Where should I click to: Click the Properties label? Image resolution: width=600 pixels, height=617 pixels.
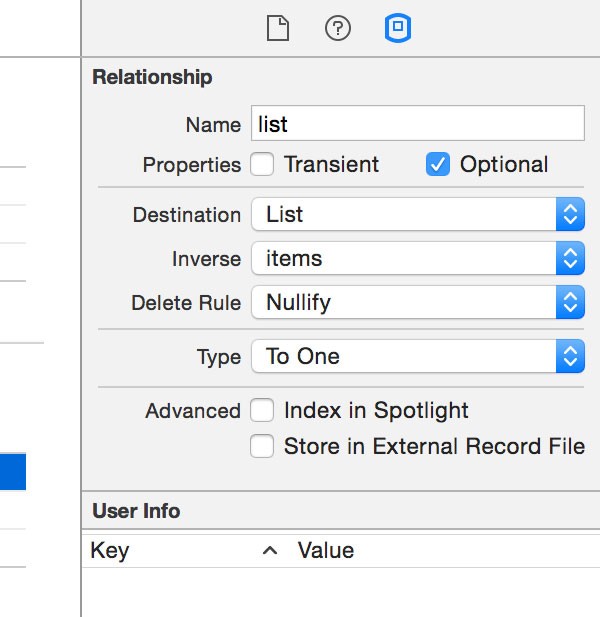coord(192,165)
